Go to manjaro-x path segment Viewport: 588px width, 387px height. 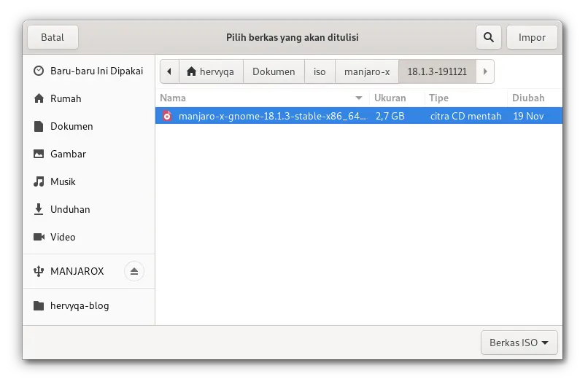[366, 71]
